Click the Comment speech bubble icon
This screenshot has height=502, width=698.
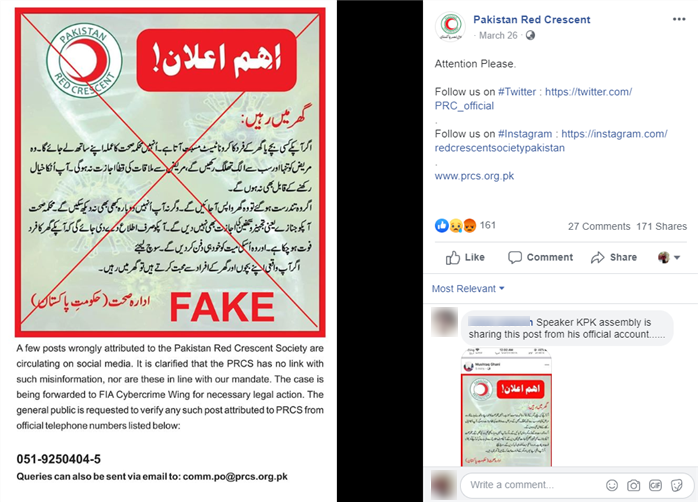pos(515,257)
